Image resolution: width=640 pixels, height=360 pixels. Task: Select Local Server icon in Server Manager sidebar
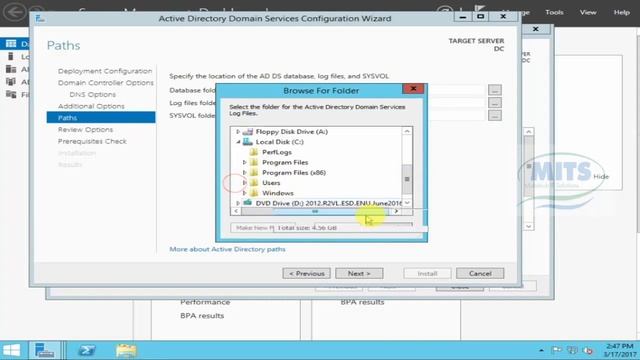point(11,56)
